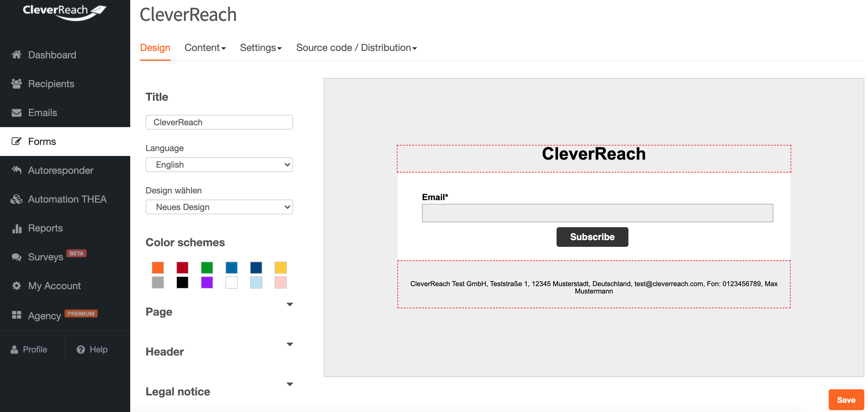Open the Design wählen dropdown

pyautogui.click(x=219, y=207)
